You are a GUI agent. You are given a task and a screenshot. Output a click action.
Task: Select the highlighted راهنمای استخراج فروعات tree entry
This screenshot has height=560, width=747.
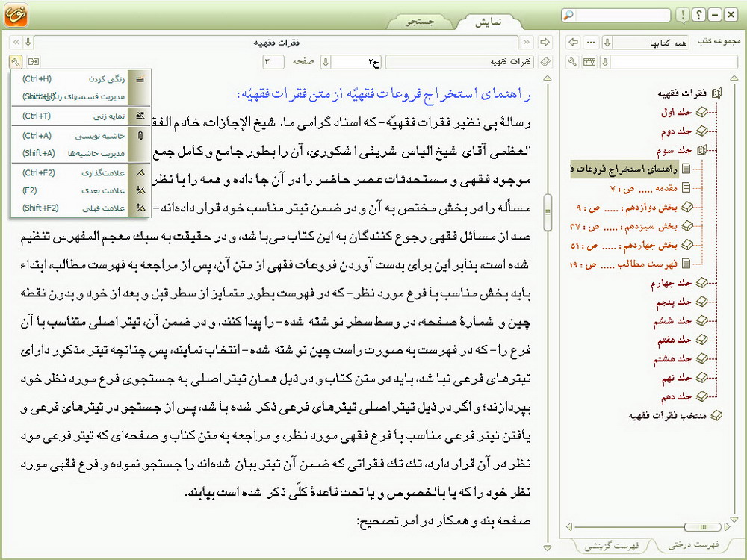pos(624,169)
